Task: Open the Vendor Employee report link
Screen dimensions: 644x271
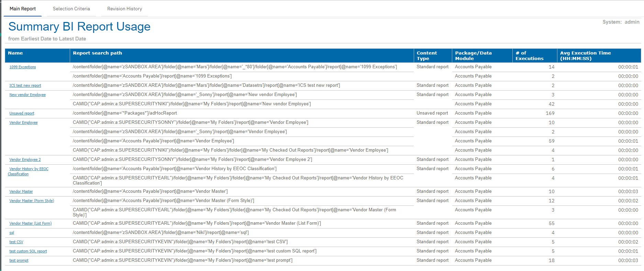Action: [x=23, y=123]
